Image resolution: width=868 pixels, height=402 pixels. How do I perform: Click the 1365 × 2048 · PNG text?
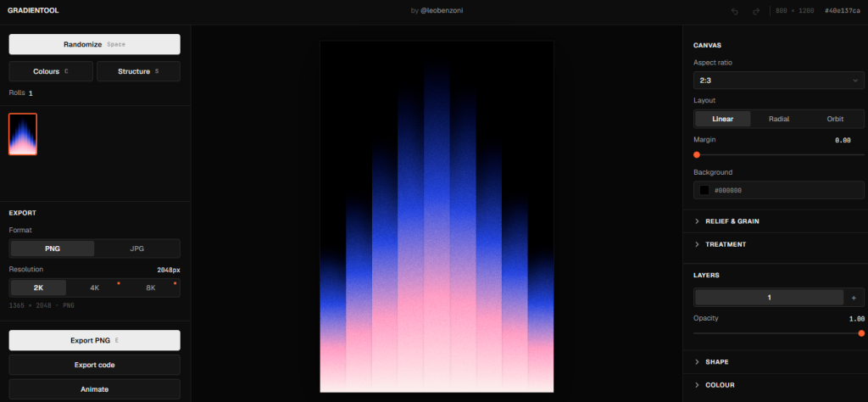point(42,305)
